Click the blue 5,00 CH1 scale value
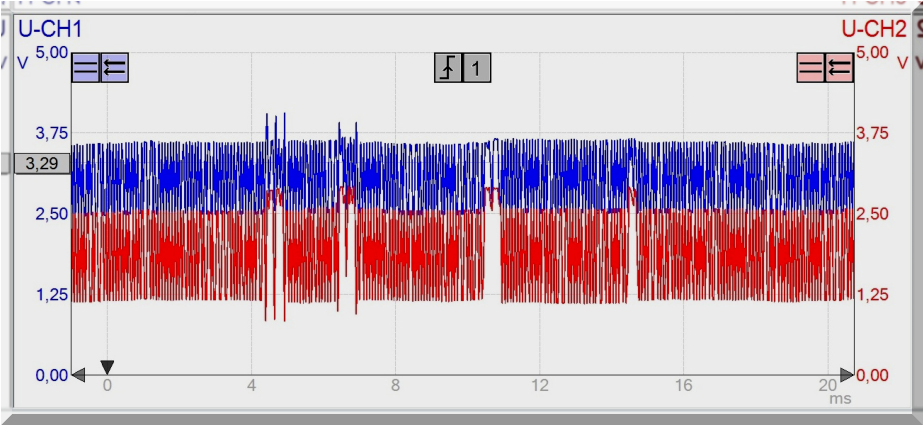Image resolution: width=924 pixels, height=426 pixels. pos(52,51)
